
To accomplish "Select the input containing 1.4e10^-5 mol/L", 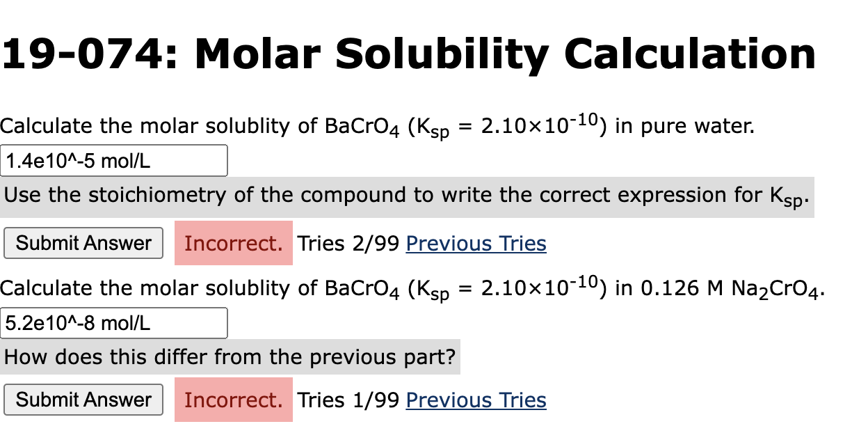I will [x=114, y=160].
